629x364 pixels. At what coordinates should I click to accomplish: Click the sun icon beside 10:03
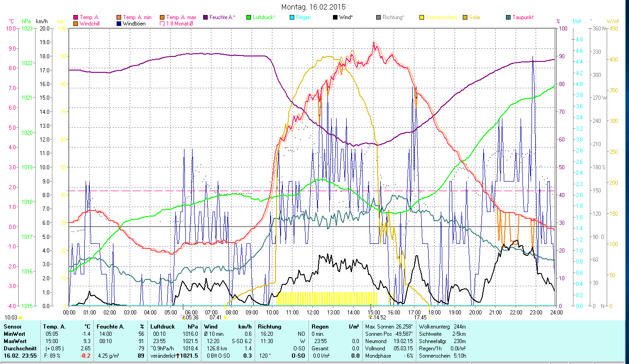coord(20,318)
